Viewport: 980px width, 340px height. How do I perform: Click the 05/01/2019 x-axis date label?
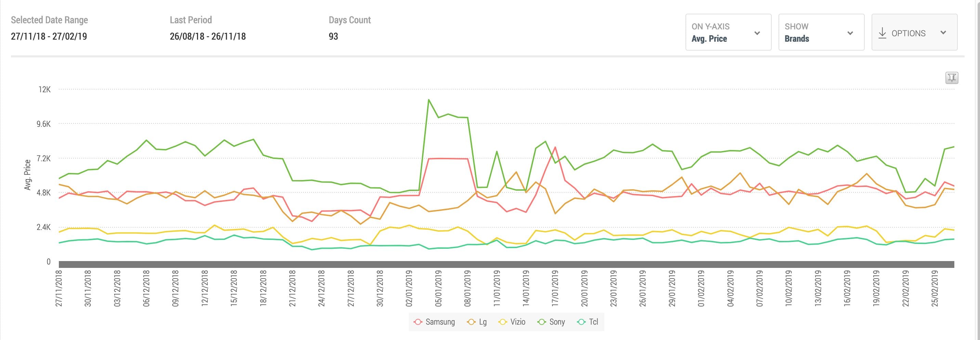point(438,289)
